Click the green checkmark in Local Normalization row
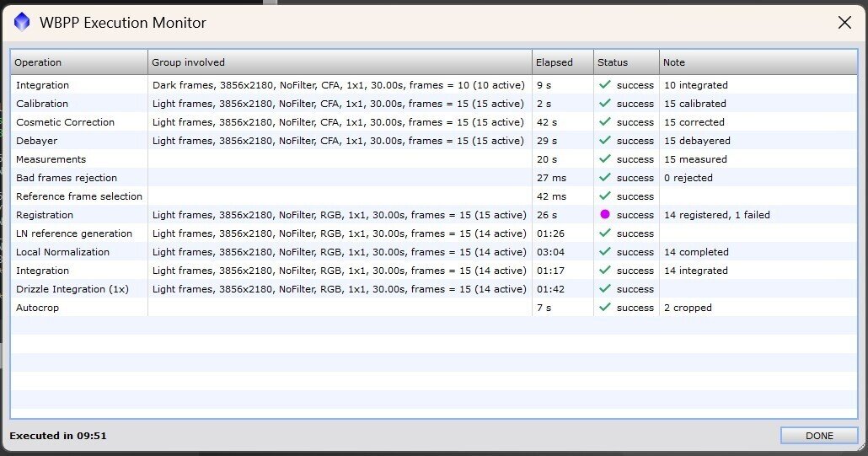Viewport: 868px width, 456px height. (605, 251)
